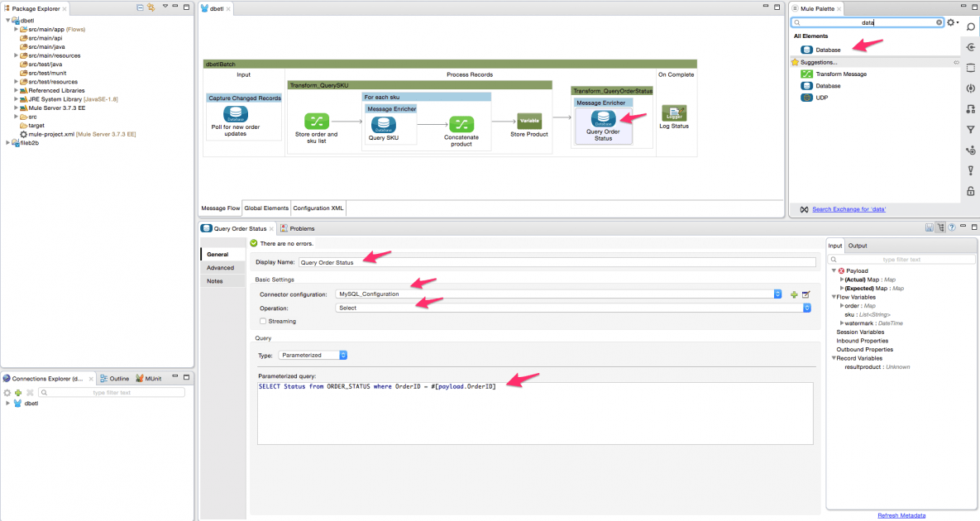Screen dimensions: 980x521
Task: Click the green plus to add connector configuration
Action: [x=795, y=294]
